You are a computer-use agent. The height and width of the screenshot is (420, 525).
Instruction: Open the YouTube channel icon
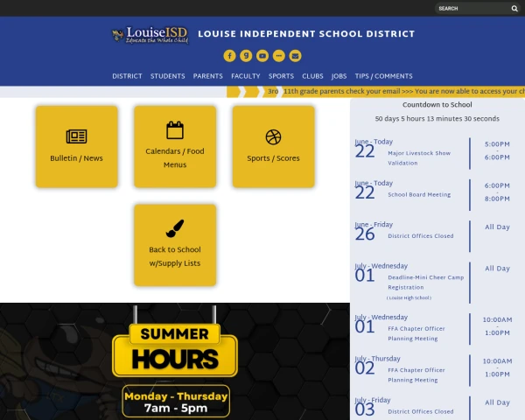tap(262, 56)
